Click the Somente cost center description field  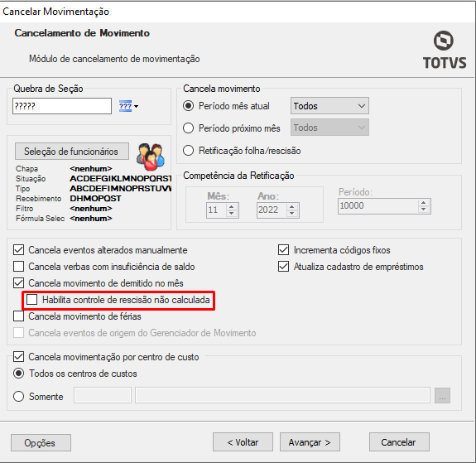282,395
